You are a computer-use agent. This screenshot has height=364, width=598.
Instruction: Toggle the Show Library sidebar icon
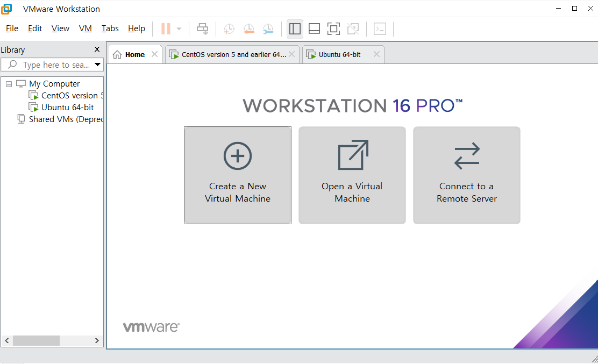coord(295,29)
